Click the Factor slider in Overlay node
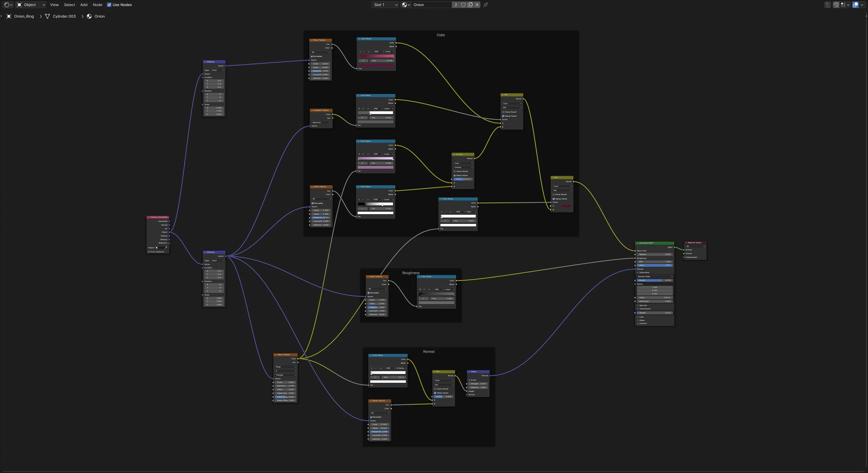The image size is (868, 473). tap(463, 179)
